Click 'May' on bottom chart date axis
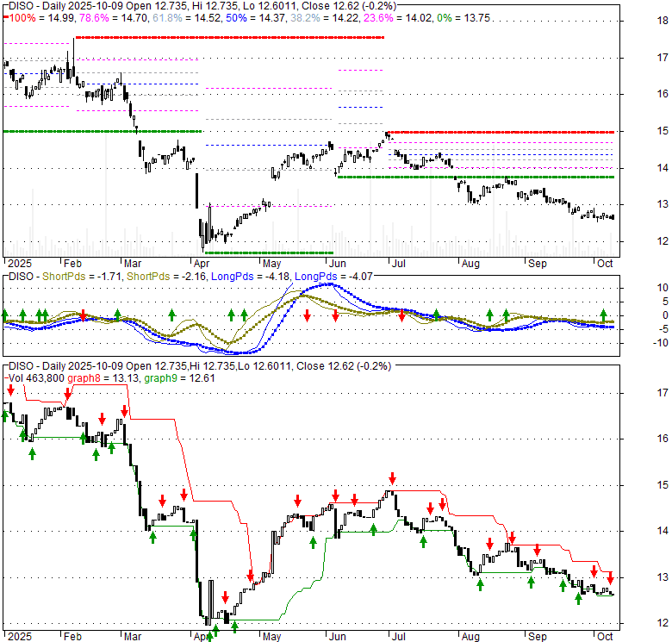 click(271, 637)
